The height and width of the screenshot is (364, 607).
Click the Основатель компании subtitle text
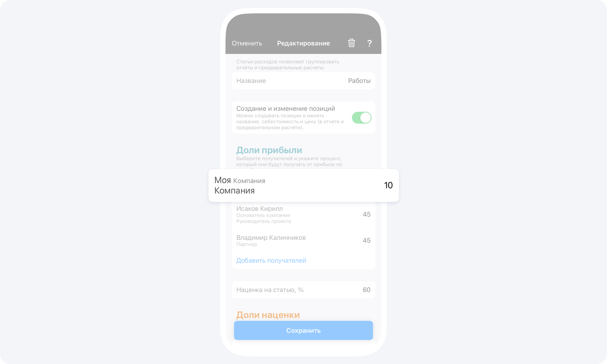[263, 215]
